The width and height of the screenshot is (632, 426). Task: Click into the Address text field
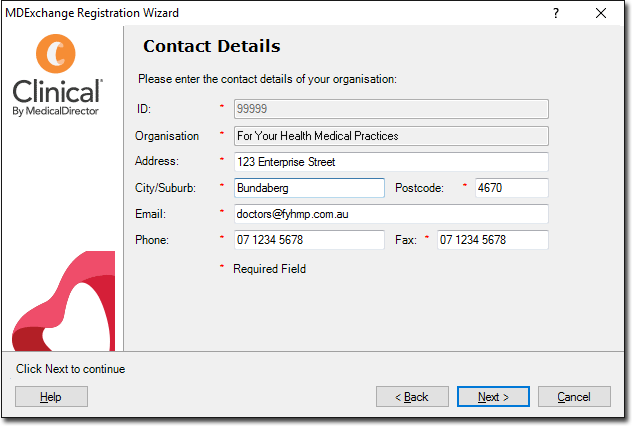tap(390, 161)
